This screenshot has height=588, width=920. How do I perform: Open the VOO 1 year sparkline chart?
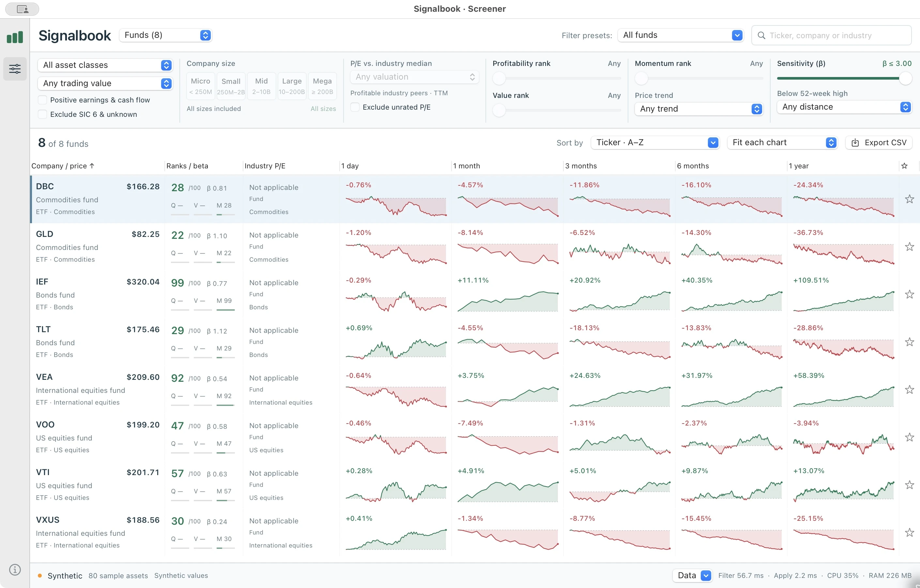[844, 445]
